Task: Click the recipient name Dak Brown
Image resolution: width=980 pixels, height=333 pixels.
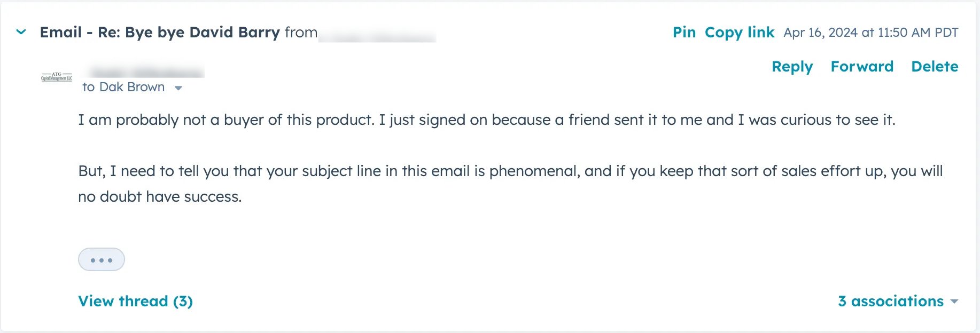Action: [132, 87]
